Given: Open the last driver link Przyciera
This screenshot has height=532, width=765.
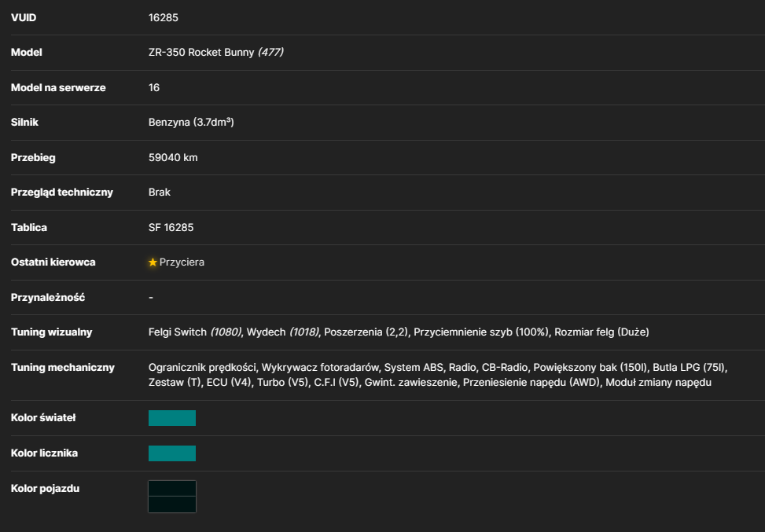Looking at the screenshot, I should click(182, 262).
